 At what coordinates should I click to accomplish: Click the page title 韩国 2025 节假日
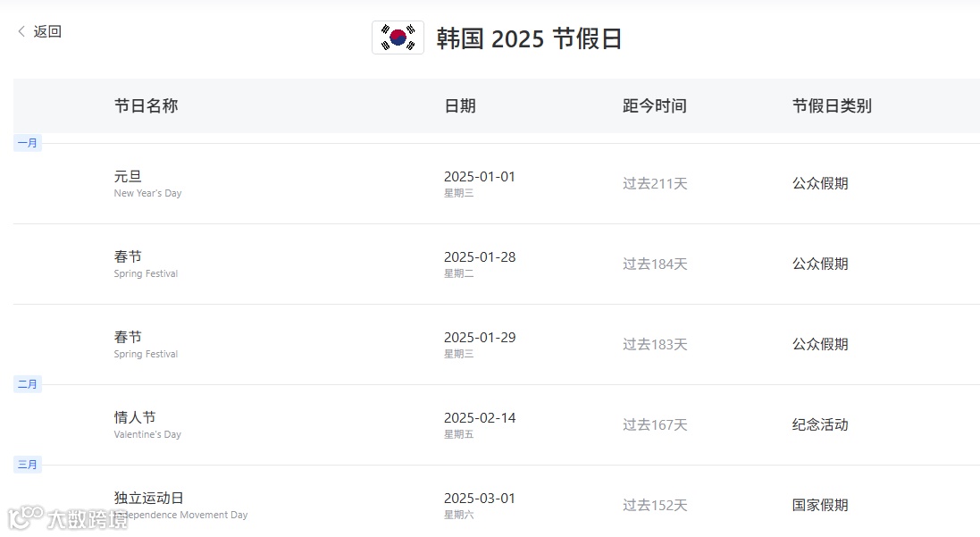point(529,38)
